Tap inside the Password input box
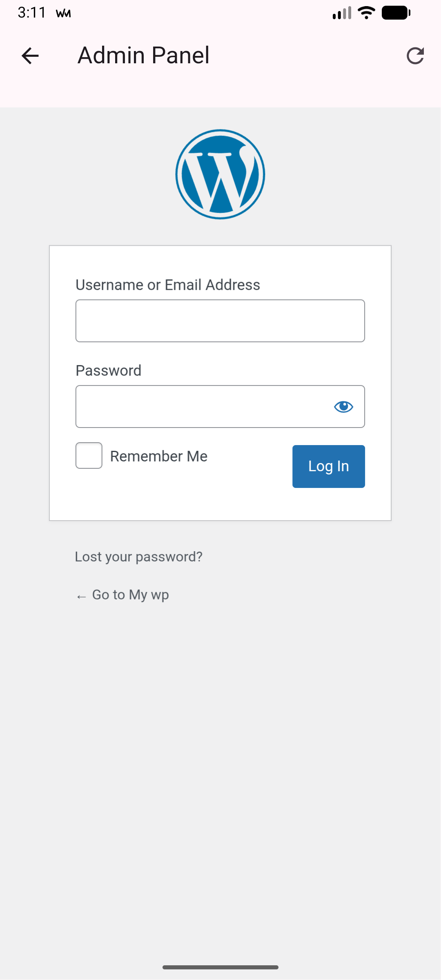This screenshot has height=980, width=441. coord(204,406)
